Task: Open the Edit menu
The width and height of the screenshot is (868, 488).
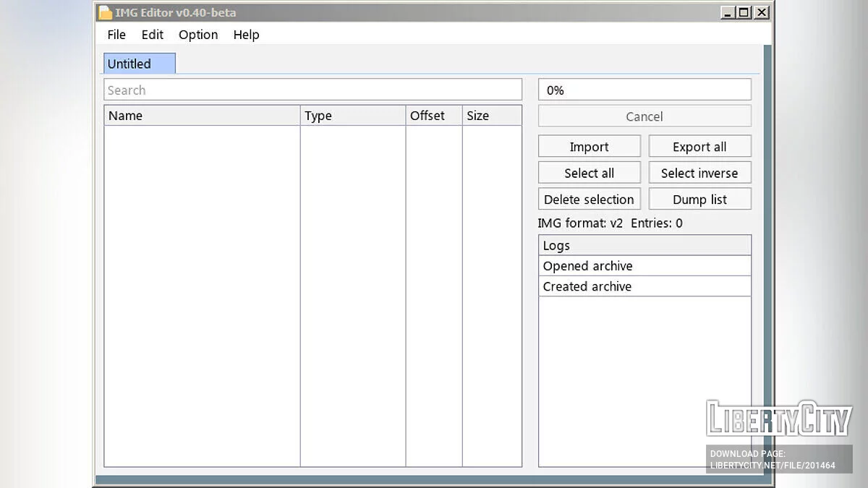Action: click(152, 35)
